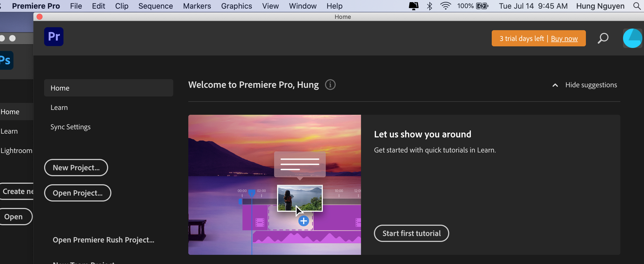Screen dimensions: 644x264
Task: Click the battery status icon
Action: click(x=482, y=6)
